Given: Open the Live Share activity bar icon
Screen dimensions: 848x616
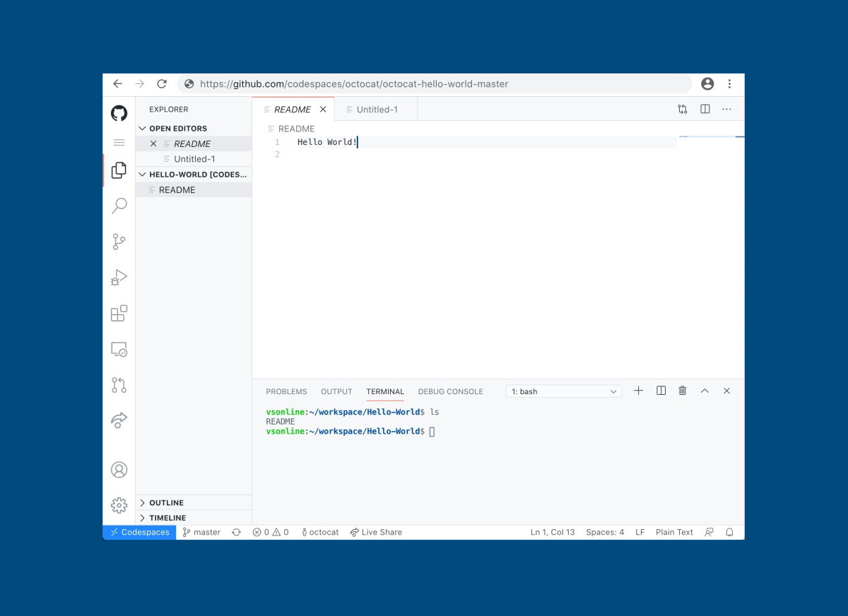Looking at the screenshot, I should 119,420.
